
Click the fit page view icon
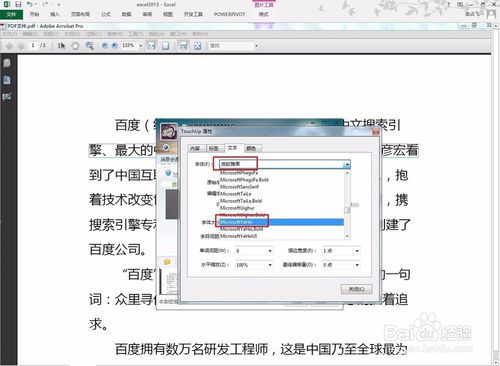[165, 46]
